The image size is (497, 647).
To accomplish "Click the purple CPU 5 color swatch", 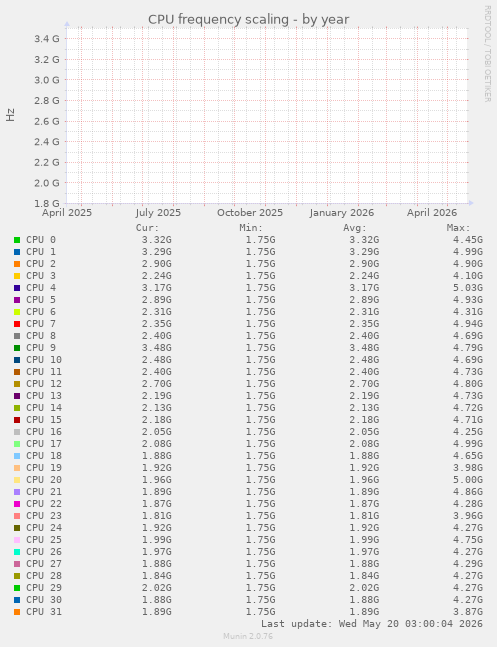I will (x=17, y=300).
